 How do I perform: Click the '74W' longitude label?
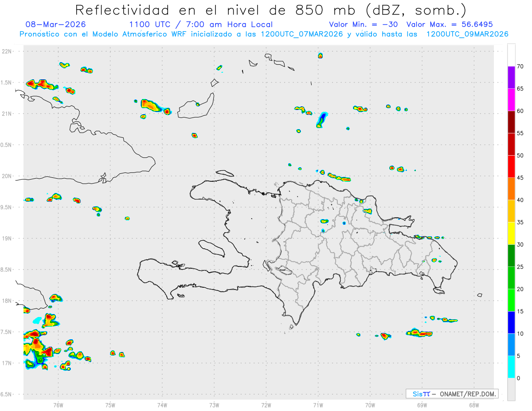[162, 405]
